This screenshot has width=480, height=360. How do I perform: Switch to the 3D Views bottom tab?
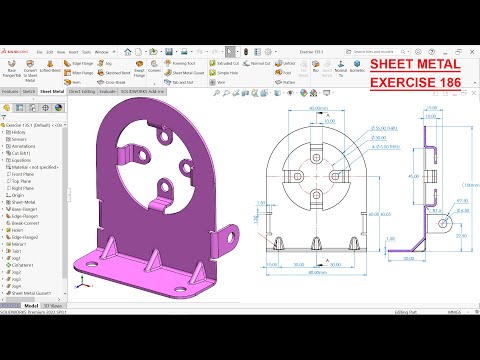[x=53, y=306]
